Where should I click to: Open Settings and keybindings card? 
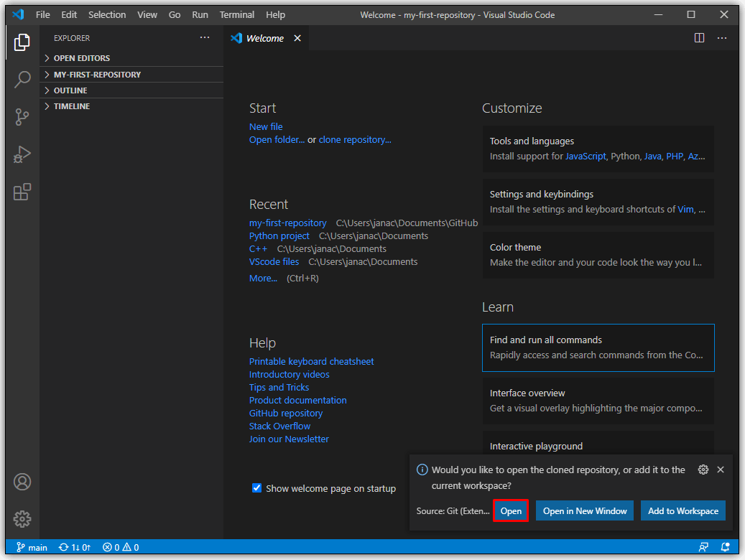click(598, 202)
